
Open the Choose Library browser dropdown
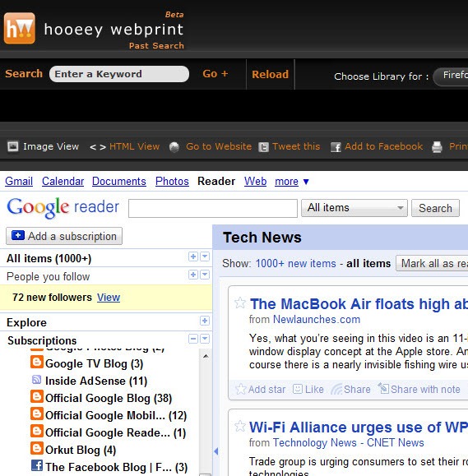click(x=451, y=76)
